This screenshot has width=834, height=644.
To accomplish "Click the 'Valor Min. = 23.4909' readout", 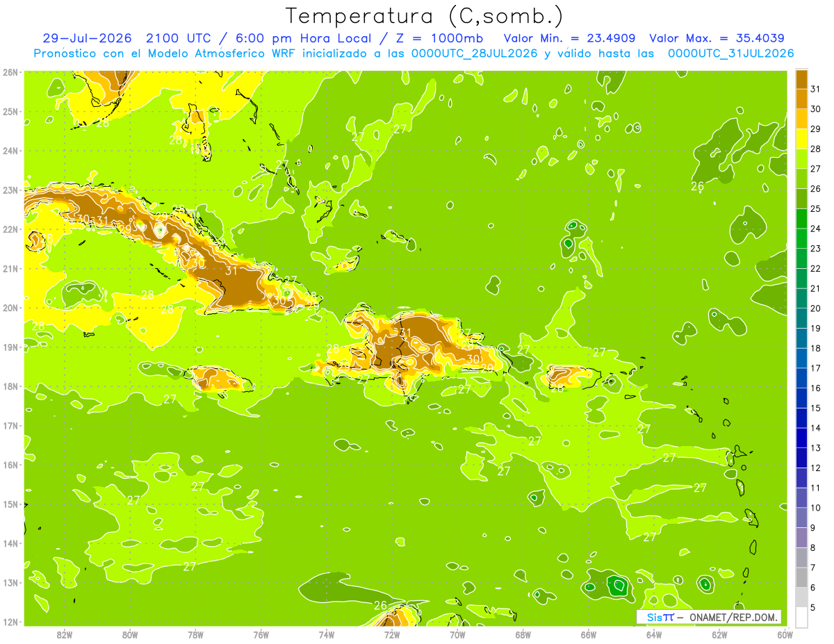I will pyautogui.click(x=569, y=38).
